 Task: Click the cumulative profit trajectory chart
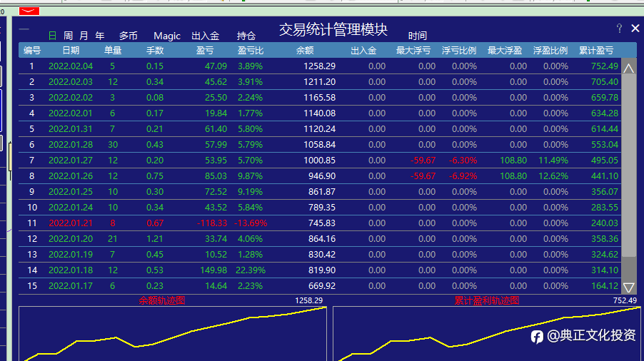tap(486, 333)
